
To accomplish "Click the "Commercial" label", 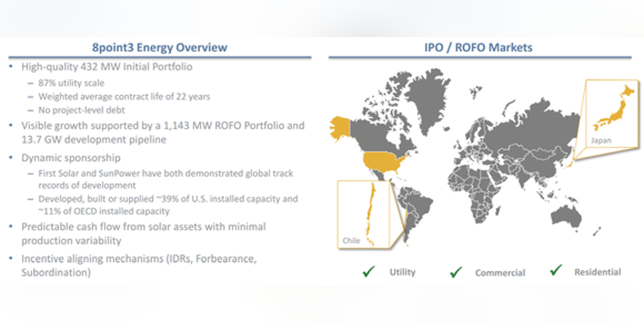I will 500,273.
